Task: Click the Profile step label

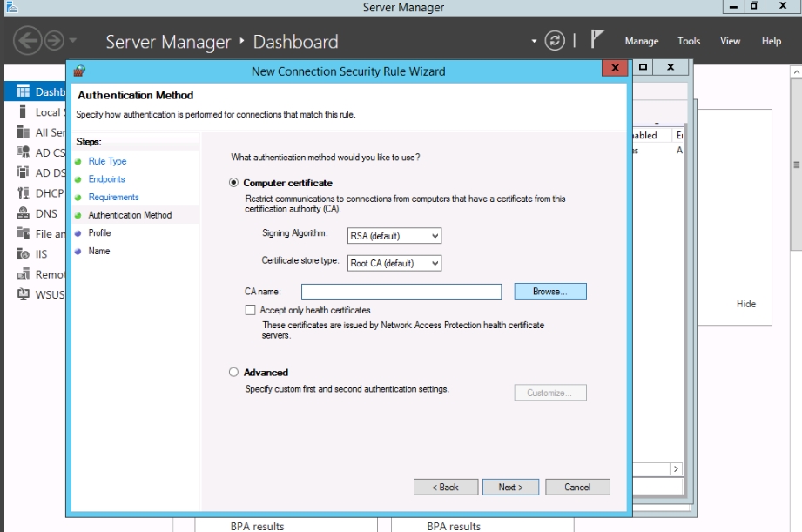Action: pos(99,232)
